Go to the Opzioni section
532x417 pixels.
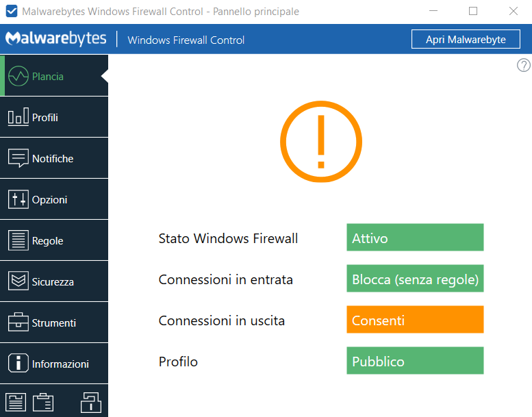54,199
